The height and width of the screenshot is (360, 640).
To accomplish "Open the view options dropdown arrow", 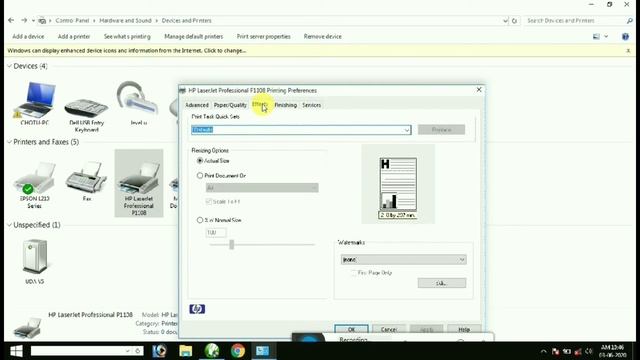I will 606,36.
